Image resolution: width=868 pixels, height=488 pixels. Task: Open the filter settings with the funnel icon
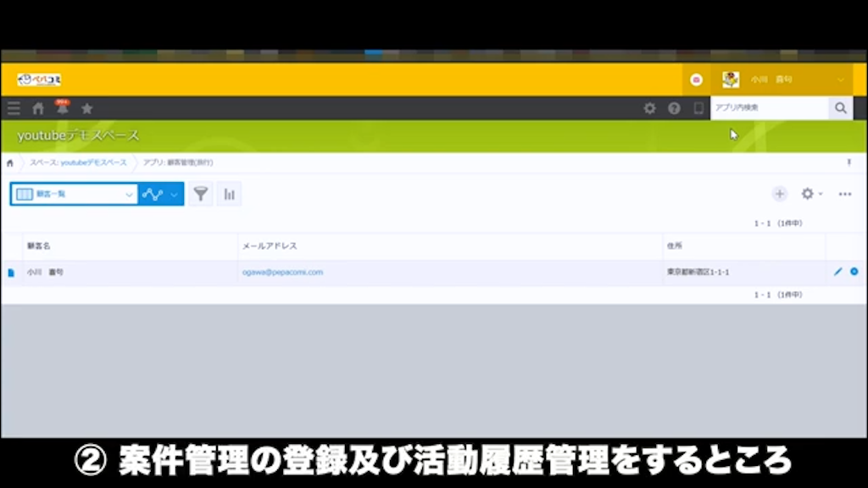point(200,194)
